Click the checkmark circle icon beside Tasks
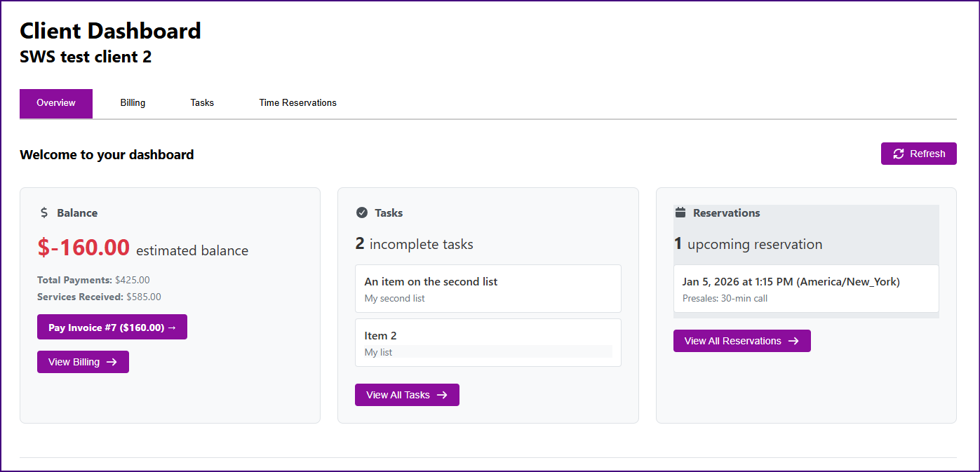Screen dimensions: 980x472 [x=362, y=213]
